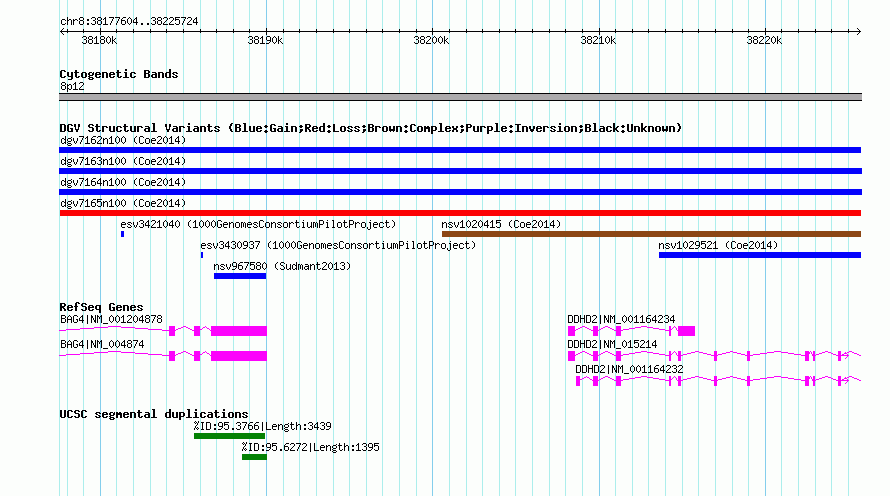Select the nsv967580 (Sudmant2013) label
Screen dimensions: 890x496
[x=282, y=266]
